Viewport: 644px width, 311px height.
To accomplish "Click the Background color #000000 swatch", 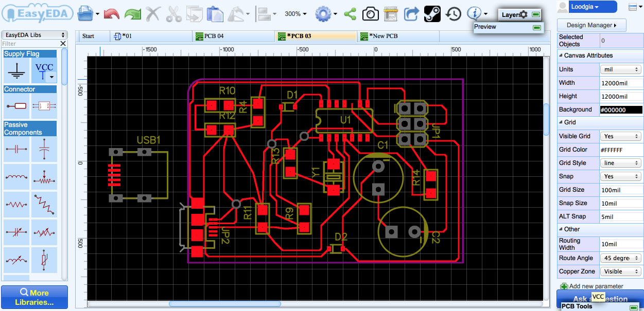I will click(x=621, y=109).
